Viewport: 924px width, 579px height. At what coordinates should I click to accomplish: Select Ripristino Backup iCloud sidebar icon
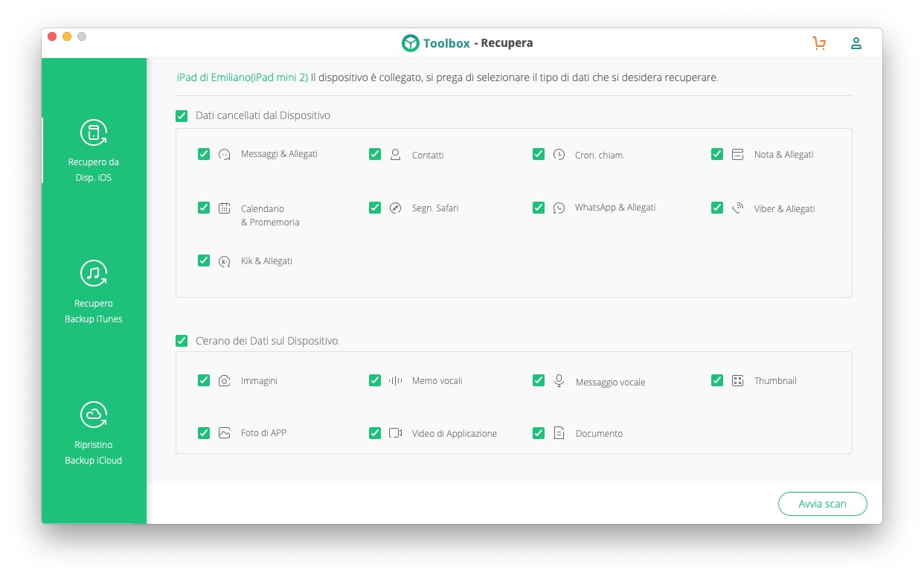pos(94,415)
